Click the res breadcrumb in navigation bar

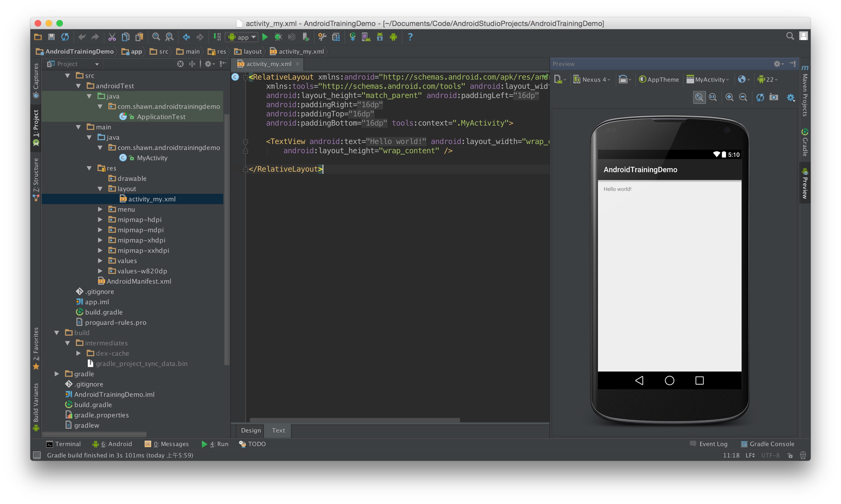coord(217,52)
